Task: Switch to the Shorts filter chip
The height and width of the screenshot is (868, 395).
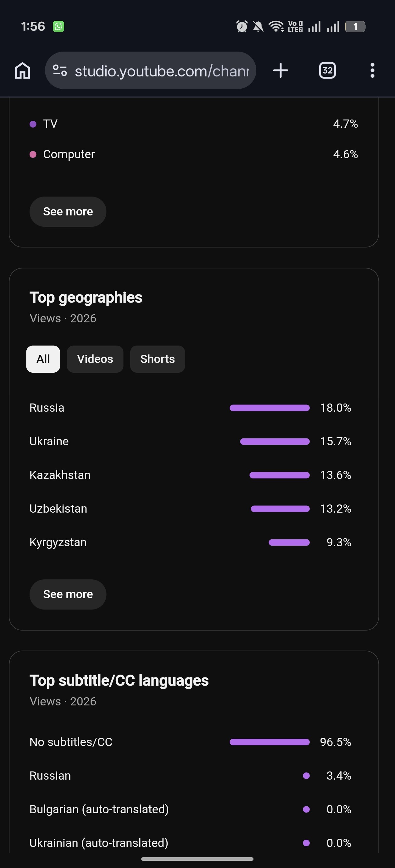Action: [157, 359]
